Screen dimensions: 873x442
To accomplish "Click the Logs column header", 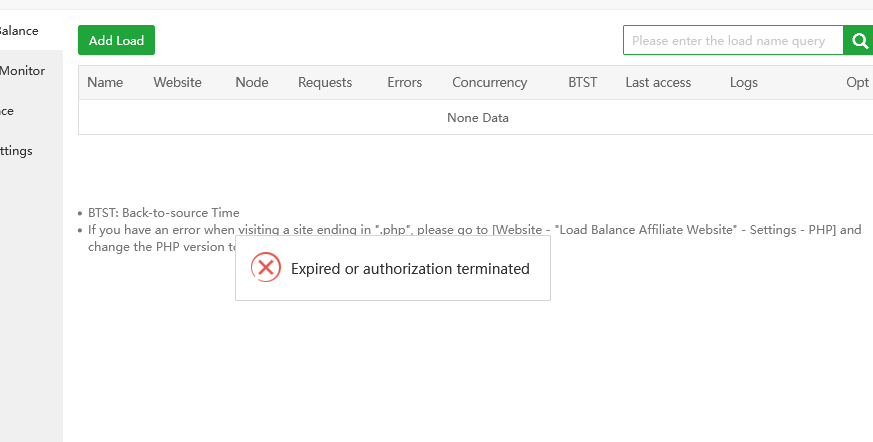I will pos(744,83).
